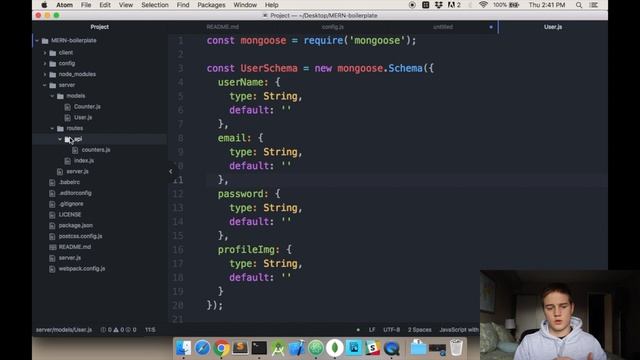Click the modified dot on untitled tab
The width and height of the screenshot is (640, 360).
click(x=491, y=27)
